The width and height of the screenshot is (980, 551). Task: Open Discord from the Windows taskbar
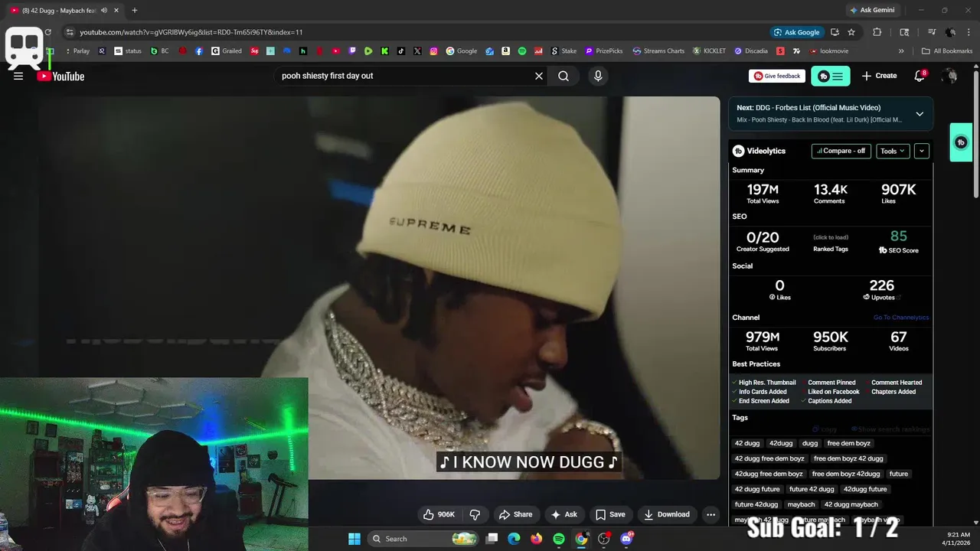point(626,539)
